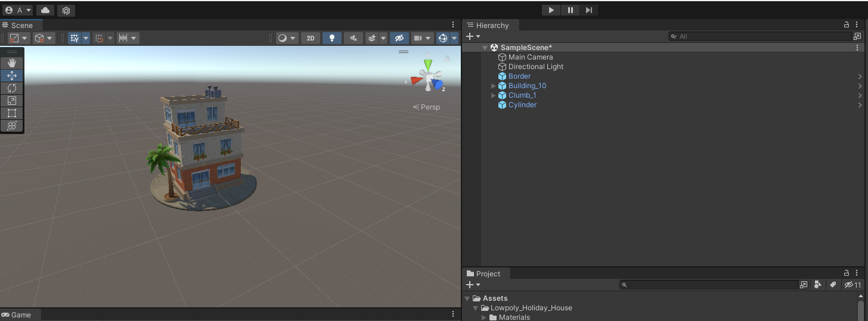The width and height of the screenshot is (868, 321).
Task: Search Project assets by label icon
Action: coord(833,285)
